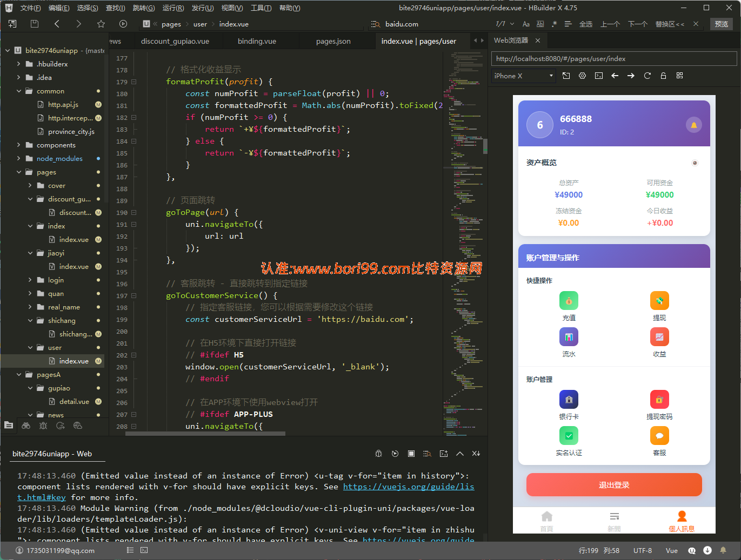Save the file with the floppy icon
The width and height of the screenshot is (741, 560).
[x=35, y=24]
